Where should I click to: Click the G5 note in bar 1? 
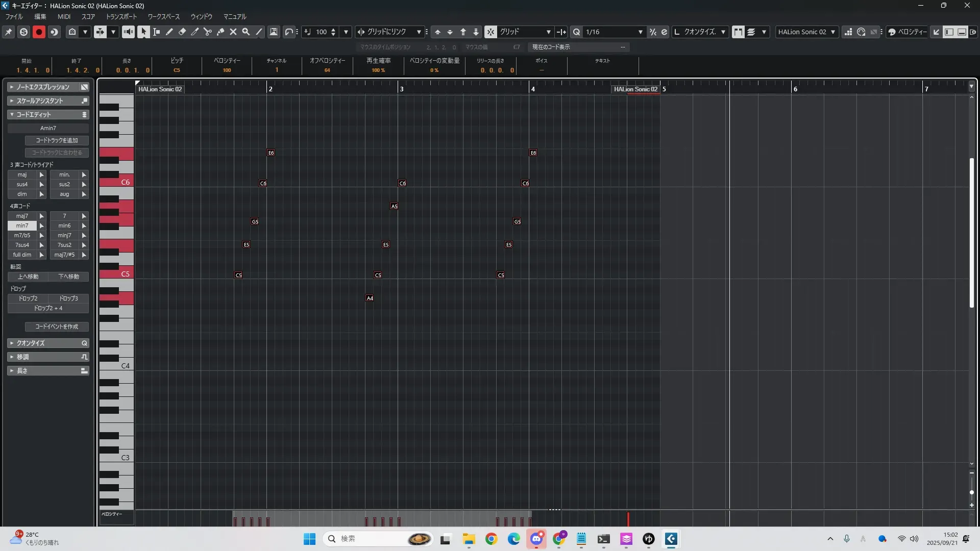coord(255,221)
